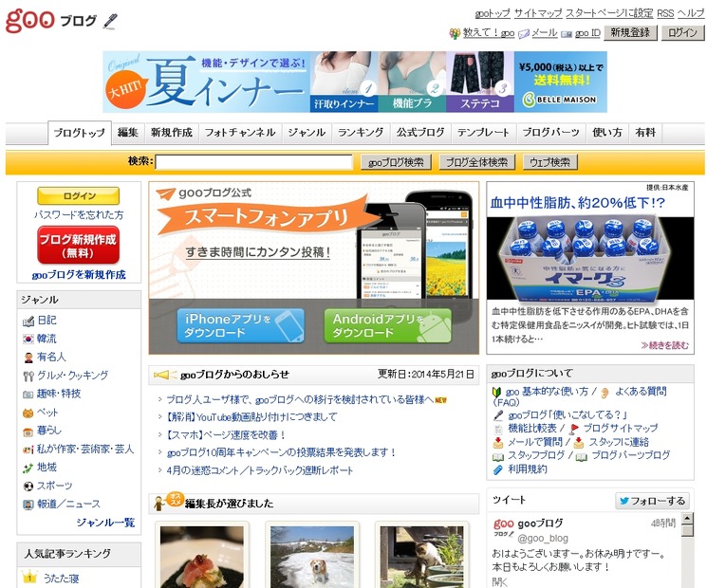Click the yellow ログイン button in sidebar
The width and height of the screenshot is (707, 588).
pyautogui.click(x=79, y=196)
